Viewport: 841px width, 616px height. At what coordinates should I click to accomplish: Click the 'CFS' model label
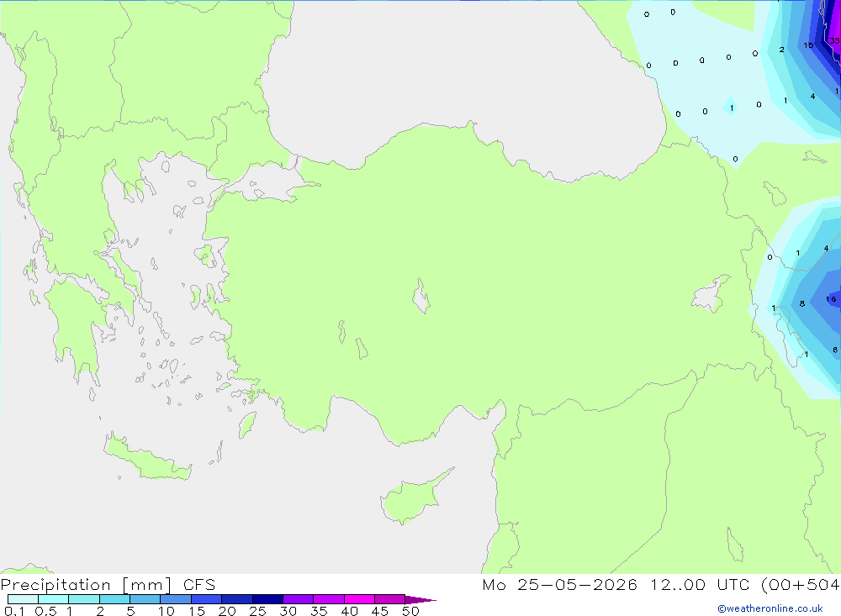199,585
